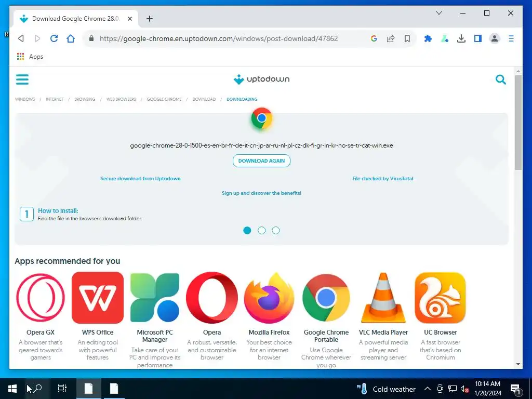The image size is (532, 399).
Task: Click the DOWNLOADING breadcrumb
Action: [x=242, y=99]
